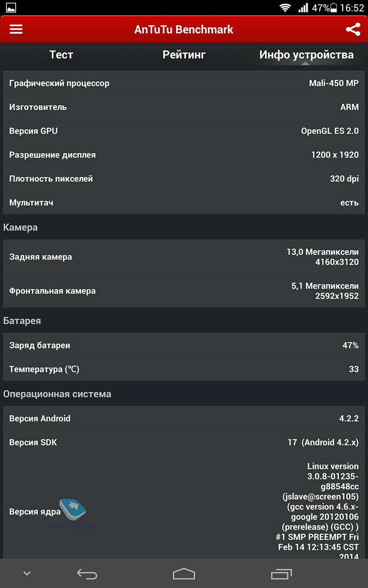The image size is (368, 588).
Task: Tap the share icon in header
Action: 353,29
